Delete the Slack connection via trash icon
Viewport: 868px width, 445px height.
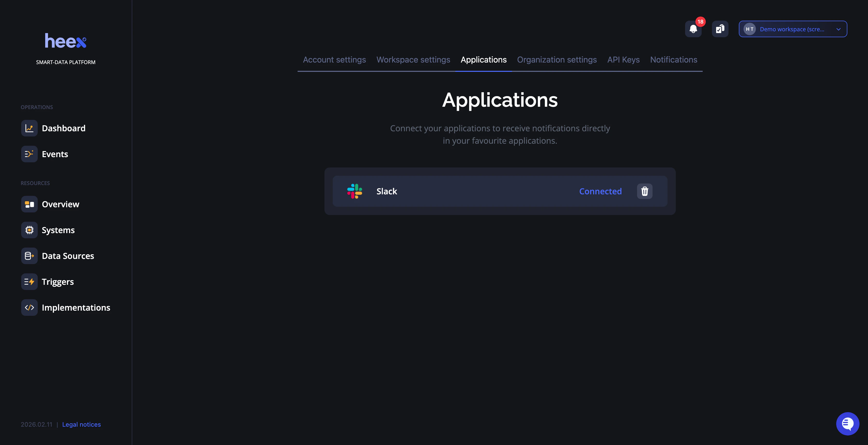pyautogui.click(x=644, y=191)
